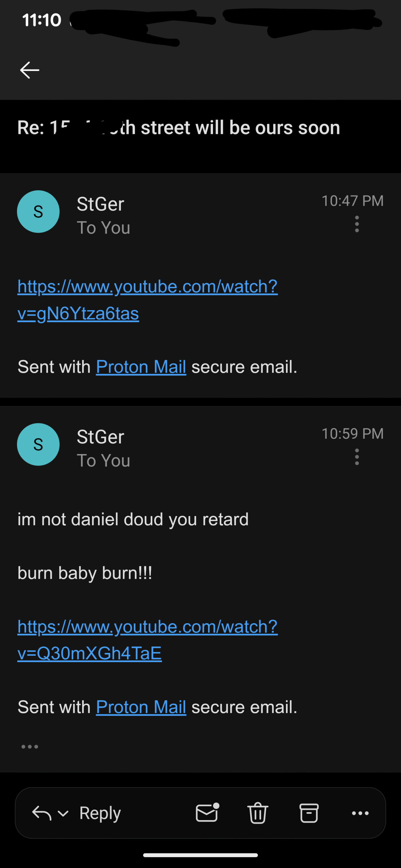Tap the Reply button
The width and height of the screenshot is (401, 868).
(100, 813)
